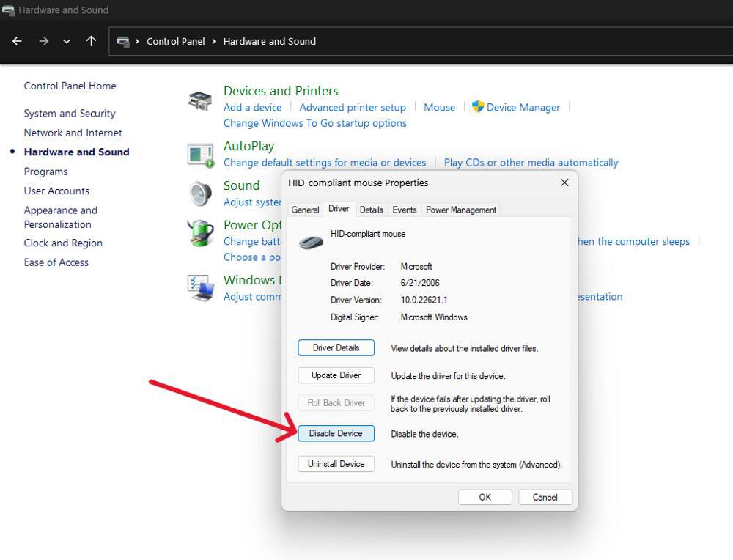Cancel the mouse properties dialog

(545, 498)
